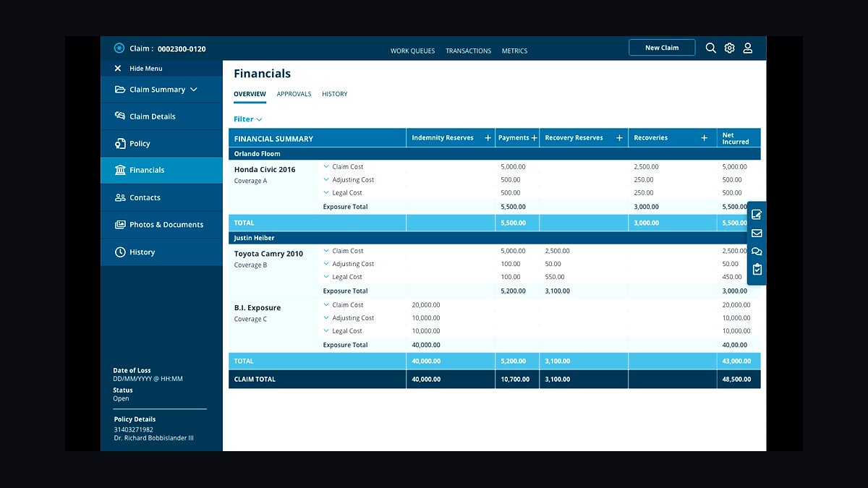Click the Hide Menu label
868x488 pixels.
[146, 69]
